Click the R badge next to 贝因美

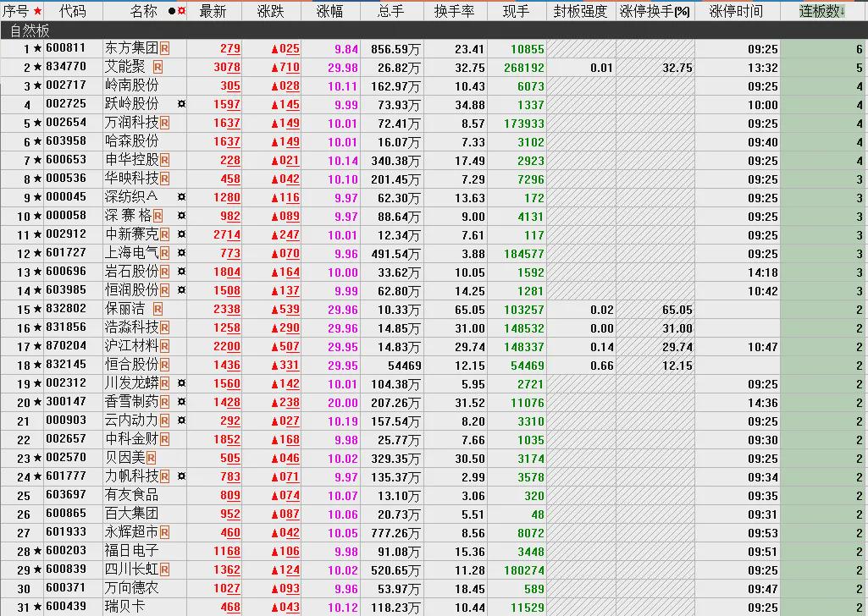tap(151, 459)
